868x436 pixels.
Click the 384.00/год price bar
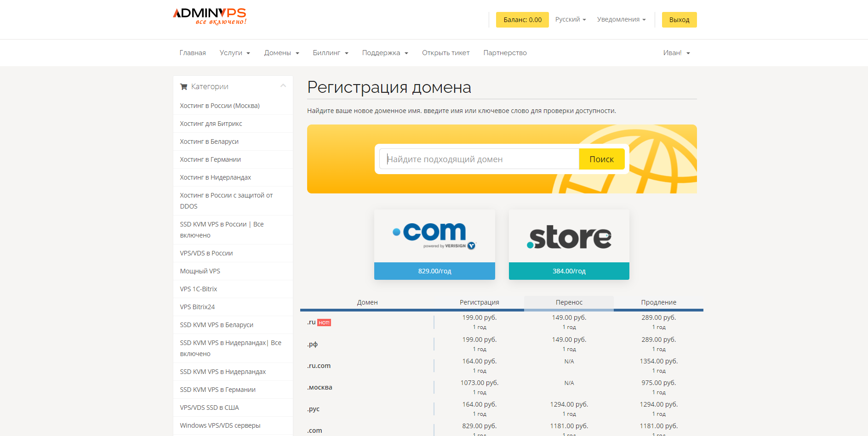[x=569, y=271]
